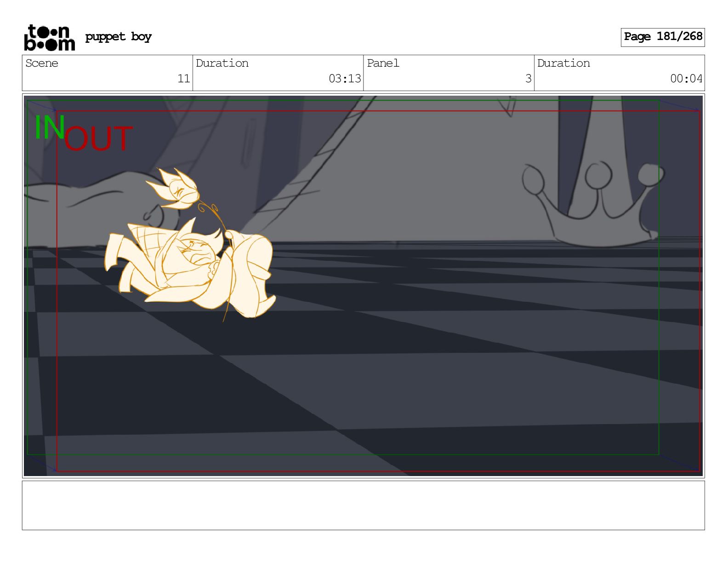
Task: Select the 'puppet boy' project title
Action: coord(118,37)
